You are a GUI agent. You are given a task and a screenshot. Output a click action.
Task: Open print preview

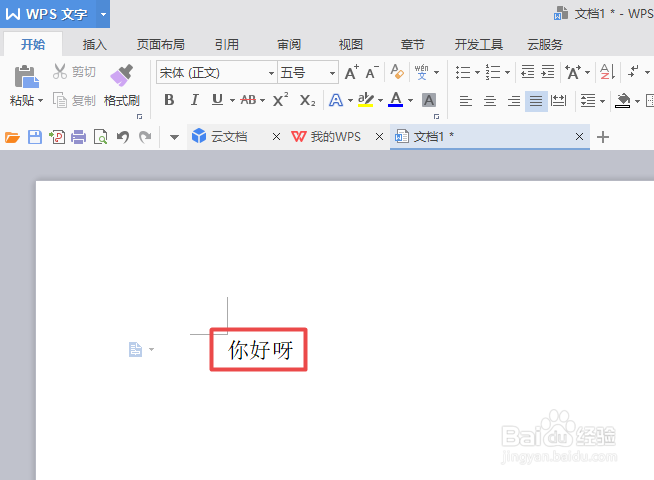(x=101, y=137)
